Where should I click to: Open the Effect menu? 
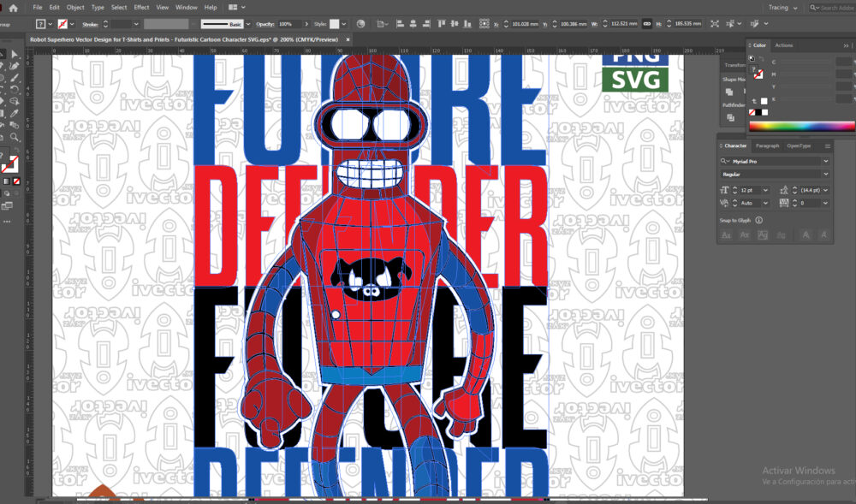click(141, 8)
